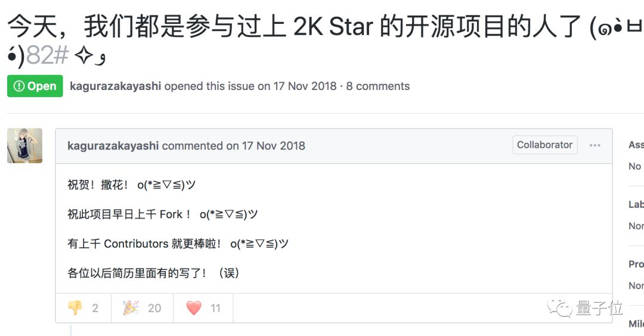This screenshot has width=644, height=336.
Task: Click the 量子位 watermark text
Action: tap(599, 309)
